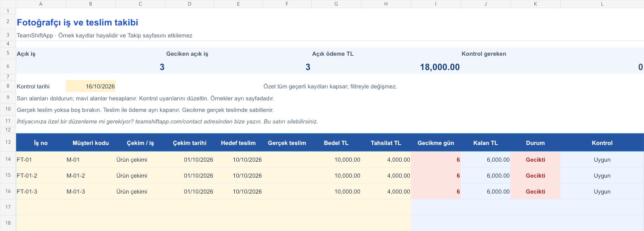The width and height of the screenshot is (644, 231).
Task: Click the empty Gerçek teslim cell for FT-01
Action: [287, 159]
